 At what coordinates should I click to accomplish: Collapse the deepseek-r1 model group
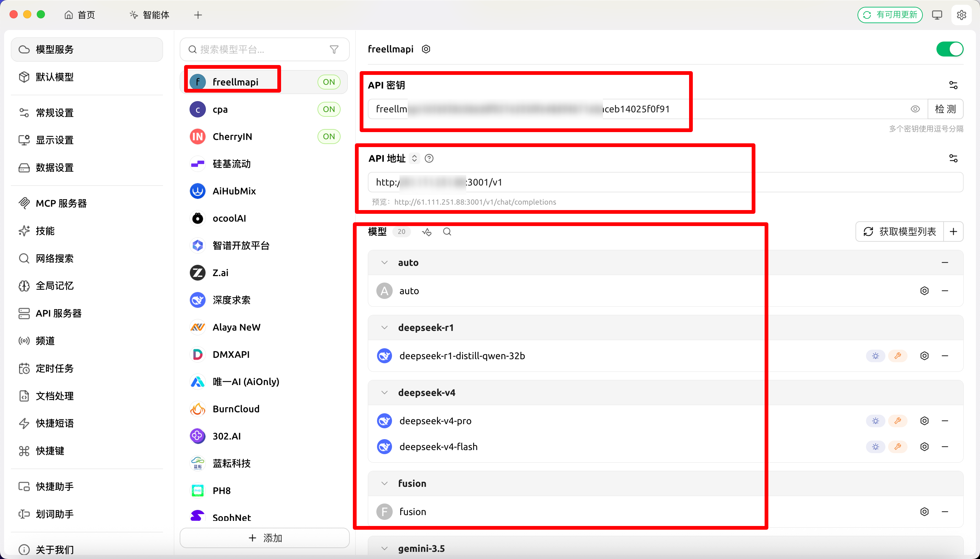coord(384,328)
